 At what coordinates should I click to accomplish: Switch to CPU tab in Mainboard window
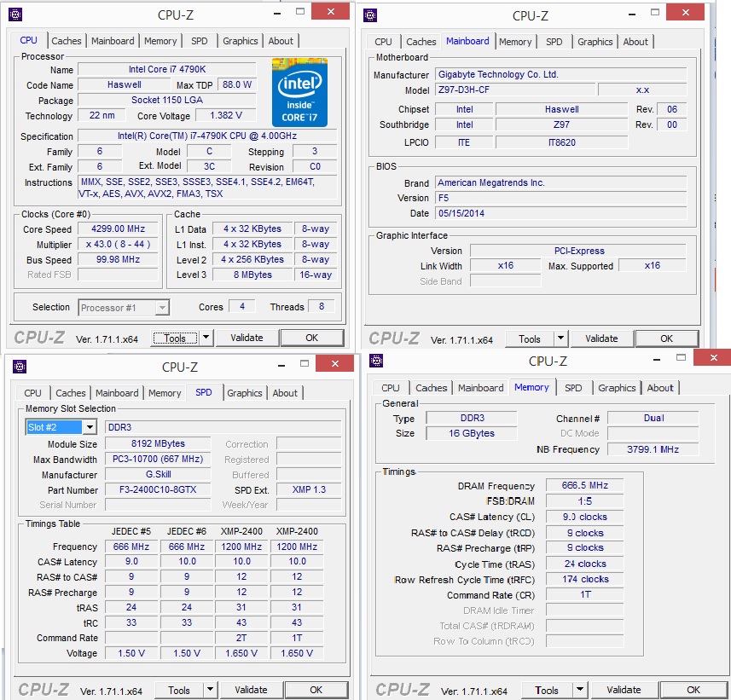click(383, 42)
